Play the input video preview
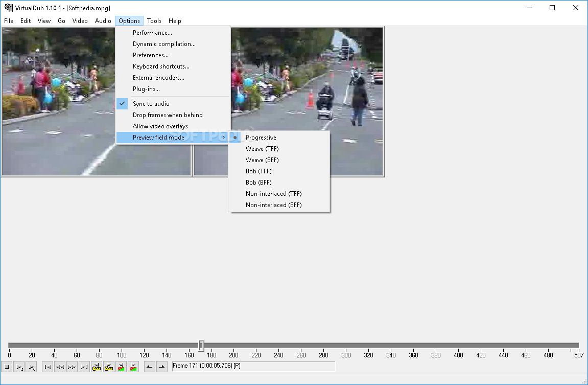The height and width of the screenshot is (385, 588). pyautogui.click(x=19, y=367)
